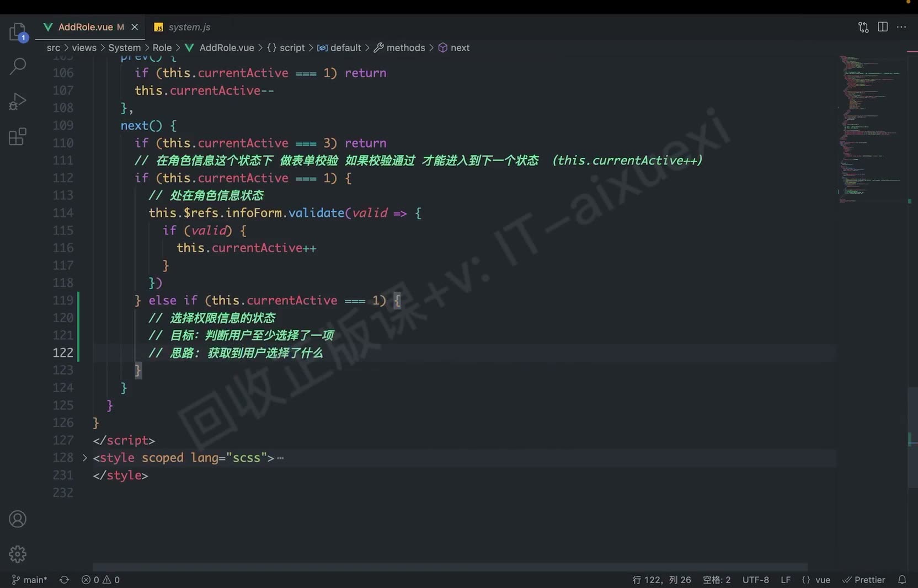Click line and column indicator 行 122
918x588 pixels.
tap(661, 580)
